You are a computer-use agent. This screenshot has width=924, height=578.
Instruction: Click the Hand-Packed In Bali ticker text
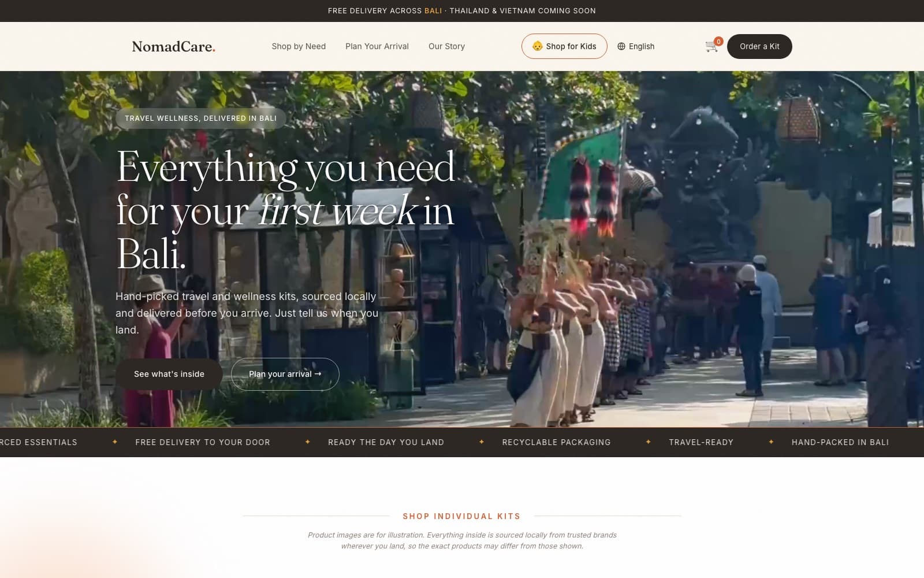pyautogui.click(x=840, y=442)
